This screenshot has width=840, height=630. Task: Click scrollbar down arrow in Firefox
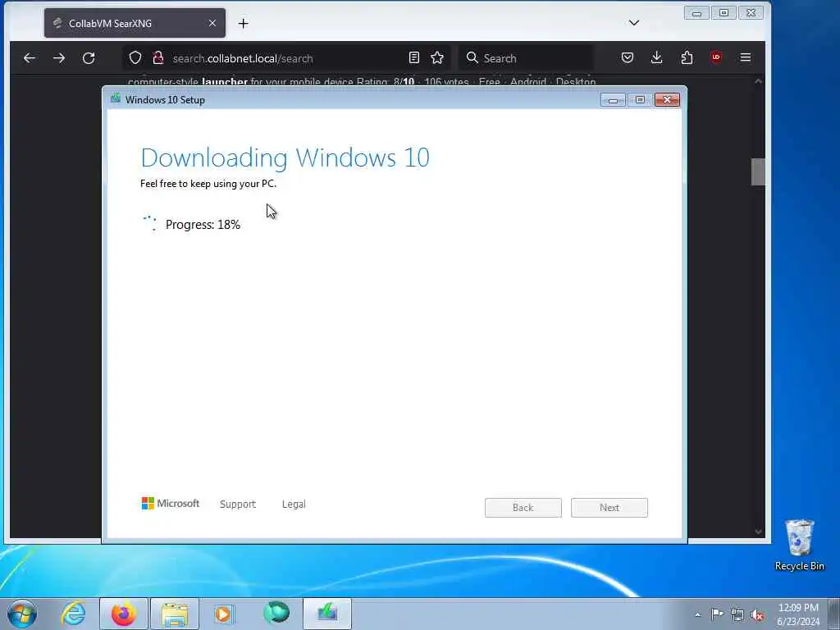coord(758,532)
